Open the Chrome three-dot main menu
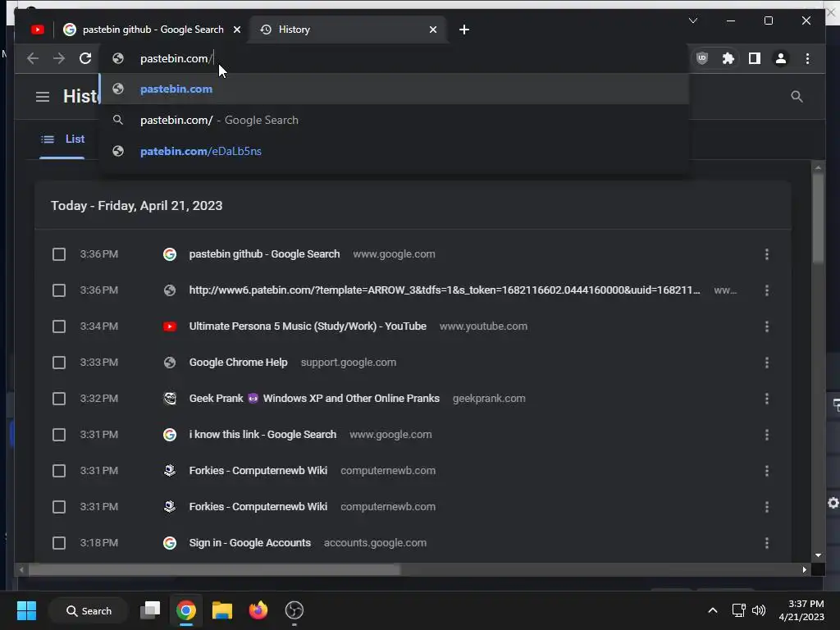840x630 pixels. point(807,58)
